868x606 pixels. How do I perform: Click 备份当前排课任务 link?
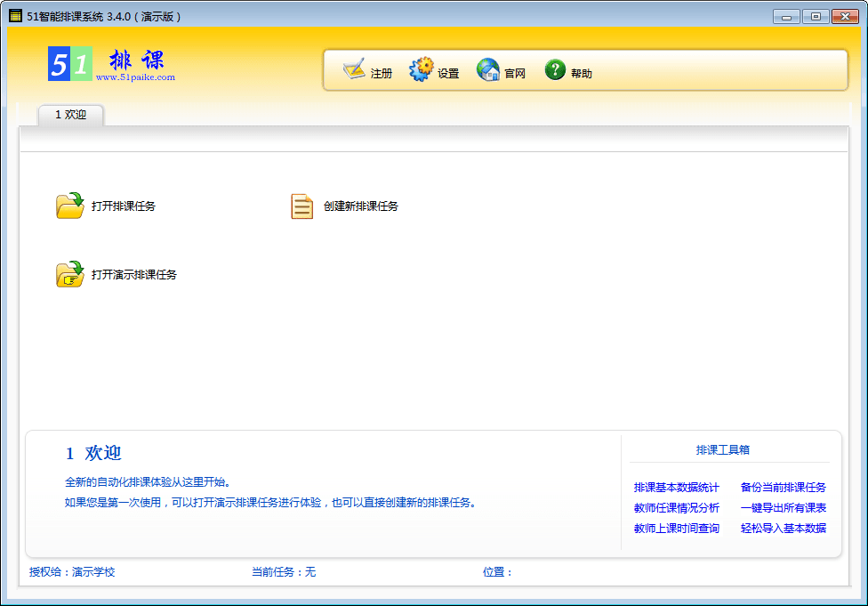point(783,488)
